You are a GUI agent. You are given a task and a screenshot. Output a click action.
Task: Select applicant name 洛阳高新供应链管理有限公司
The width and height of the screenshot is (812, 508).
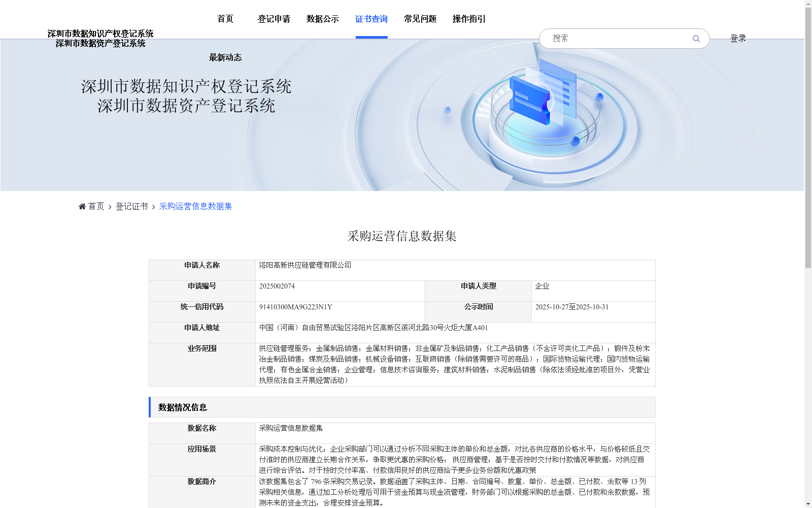click(305, 265)
